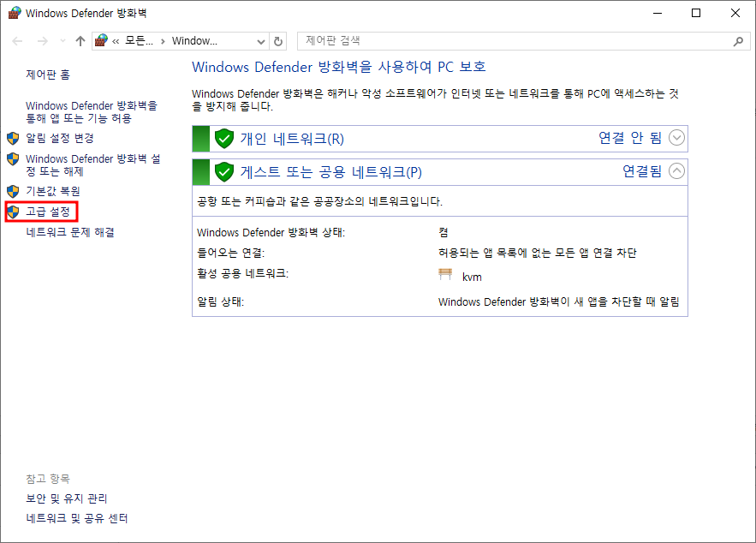Viewport: 756px width, 543px height.
Task: Click the 'kvm' network name
Action: click(472, 277)
